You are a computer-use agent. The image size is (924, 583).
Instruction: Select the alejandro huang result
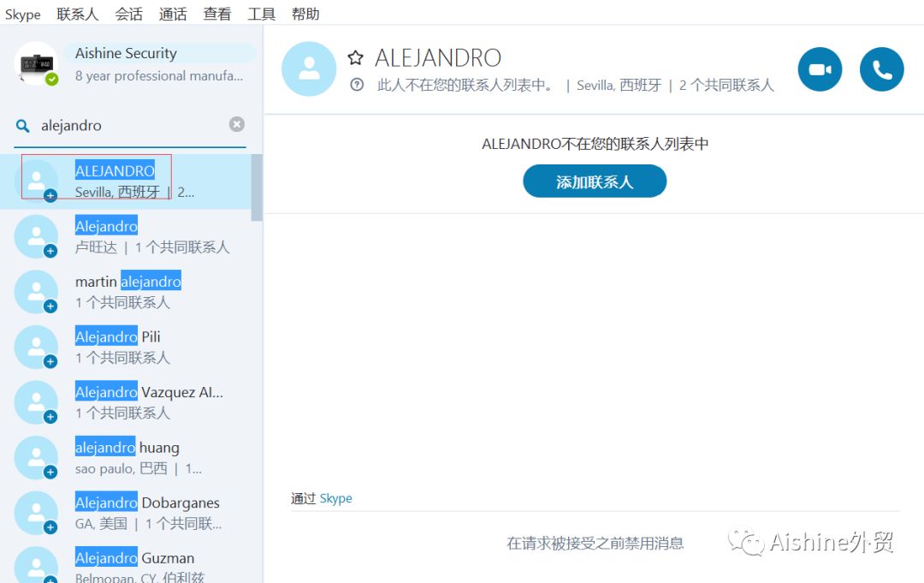(x=126, y=458)
